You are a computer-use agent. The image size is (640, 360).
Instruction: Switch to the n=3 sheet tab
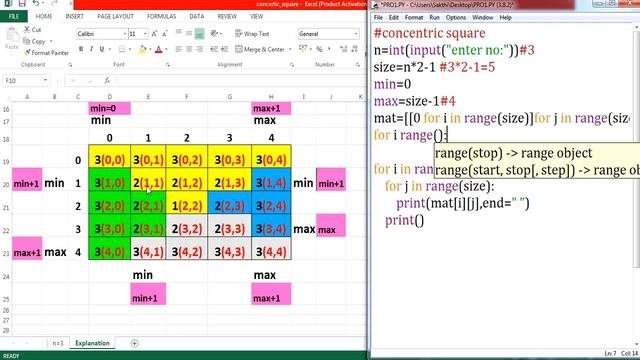pos(58,343)
